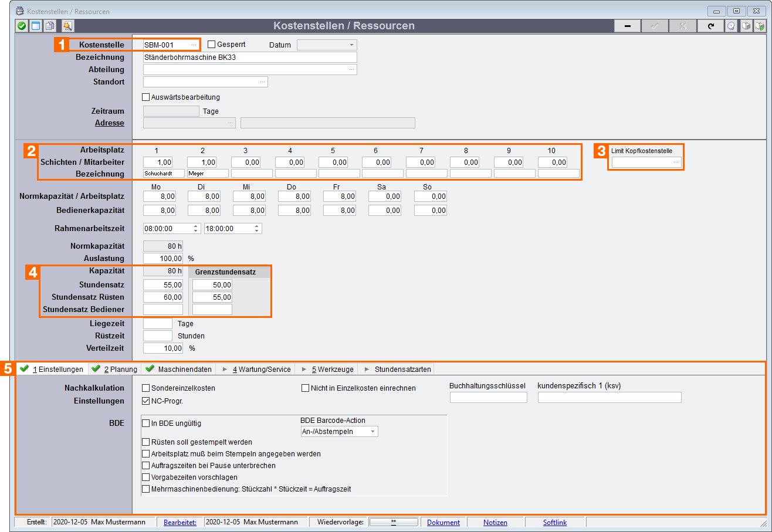
Task: Click the blue window layout toolbar icon
Action: coord(36,26)
